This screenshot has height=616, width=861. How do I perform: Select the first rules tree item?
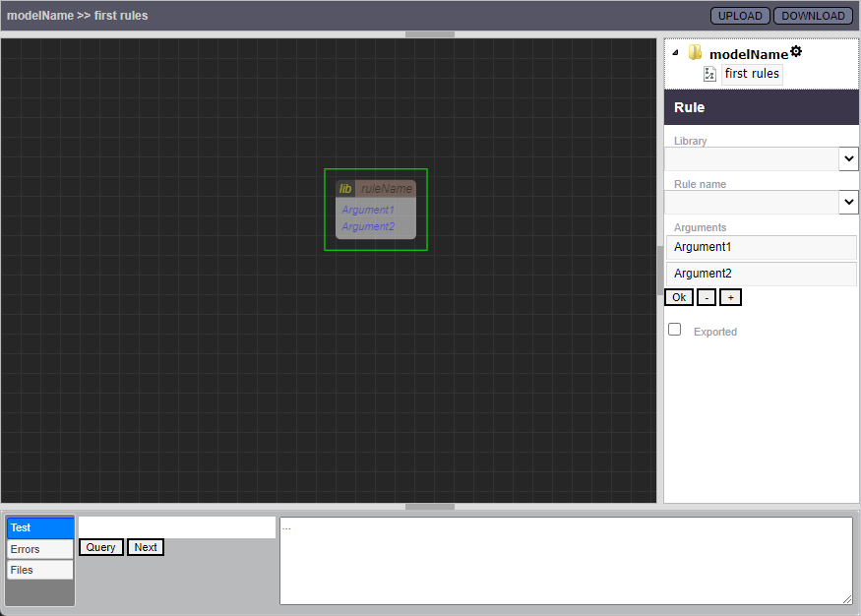click(x=752, y=74)
